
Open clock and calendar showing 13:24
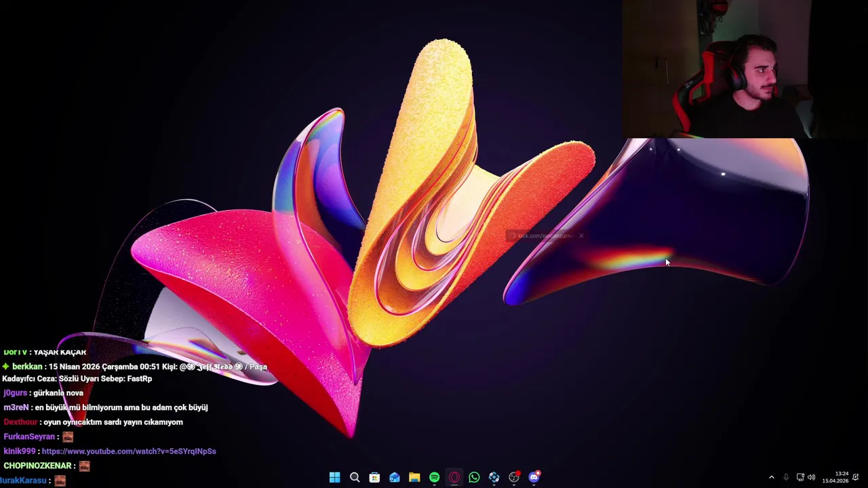click(x=835, y=477)
